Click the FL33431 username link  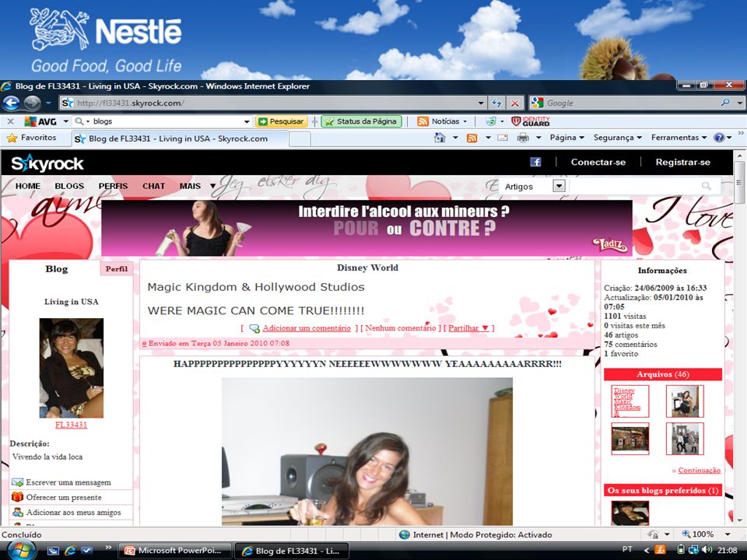[x=71, y=425]
